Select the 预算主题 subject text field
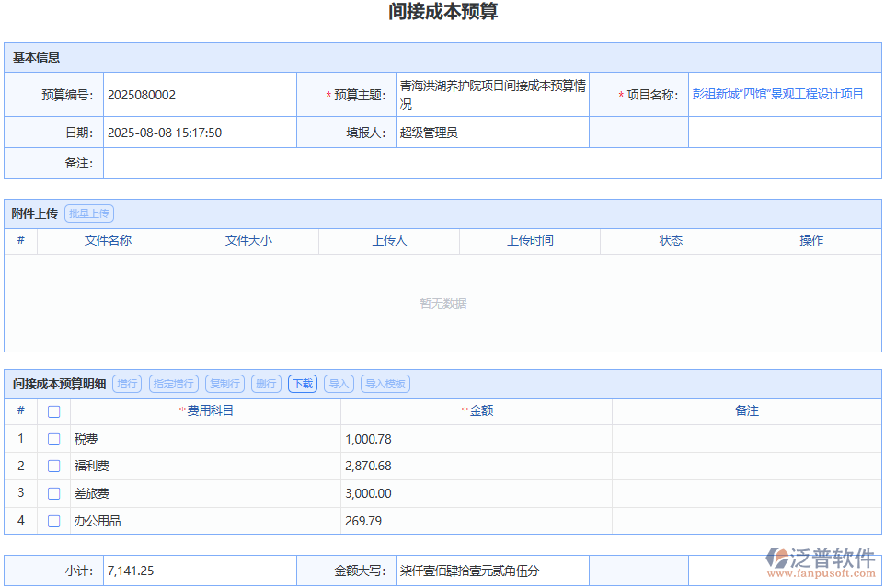This screenshot has width=885, height=588. (492, 93)
